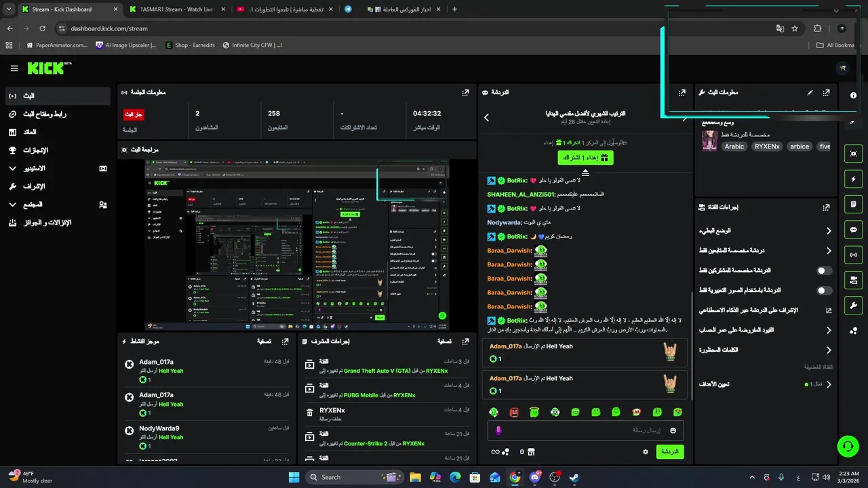
Task: Expand the Community section (المجتمع) in sidebar
Action: [57, 204]
